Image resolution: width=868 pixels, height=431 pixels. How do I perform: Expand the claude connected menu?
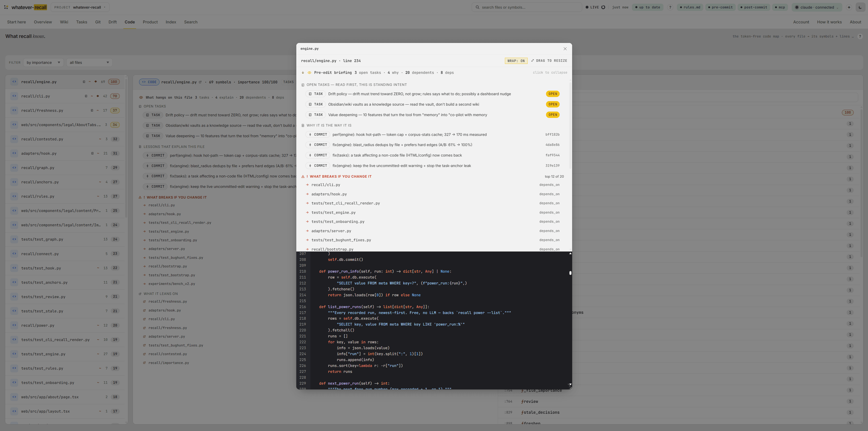pos(817,7)
